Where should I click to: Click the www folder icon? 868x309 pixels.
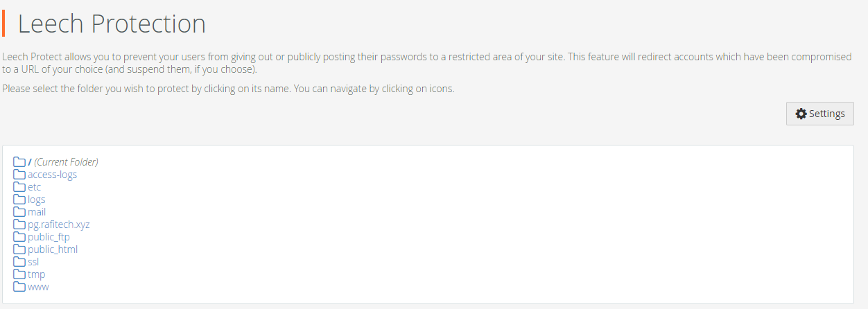[x=19, y=287]
